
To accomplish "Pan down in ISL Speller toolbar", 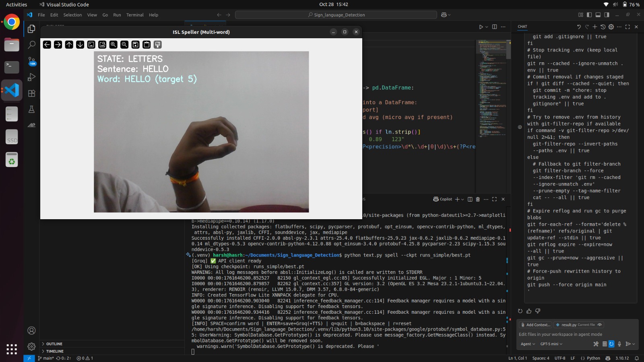I will click(80, 45).
